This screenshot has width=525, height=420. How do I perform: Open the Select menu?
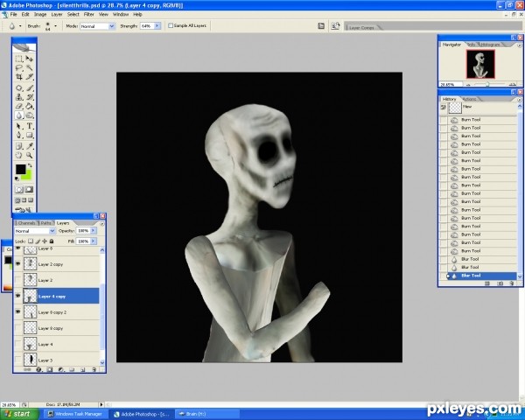(x=73, y=14)
